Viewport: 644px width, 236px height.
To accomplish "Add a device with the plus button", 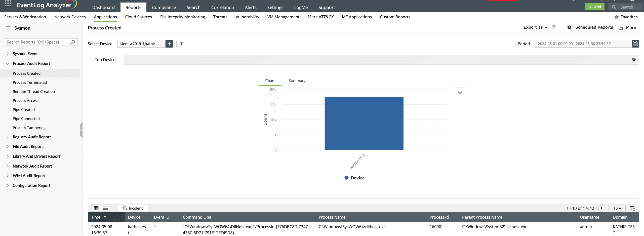I will (169, 44).
